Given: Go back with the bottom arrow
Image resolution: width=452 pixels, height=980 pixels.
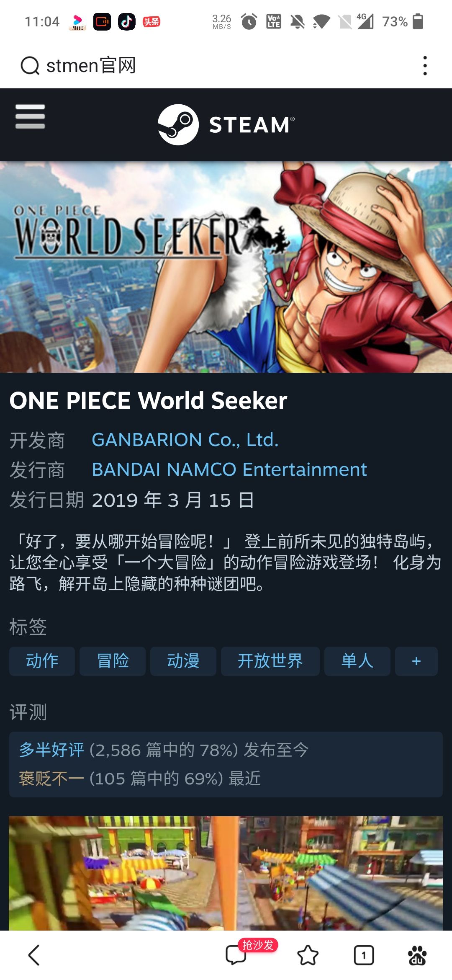Looking at the screenshot, I should (34, 955).
